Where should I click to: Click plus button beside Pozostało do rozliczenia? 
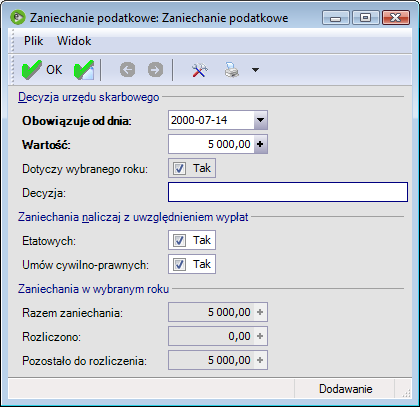(260, 360)
